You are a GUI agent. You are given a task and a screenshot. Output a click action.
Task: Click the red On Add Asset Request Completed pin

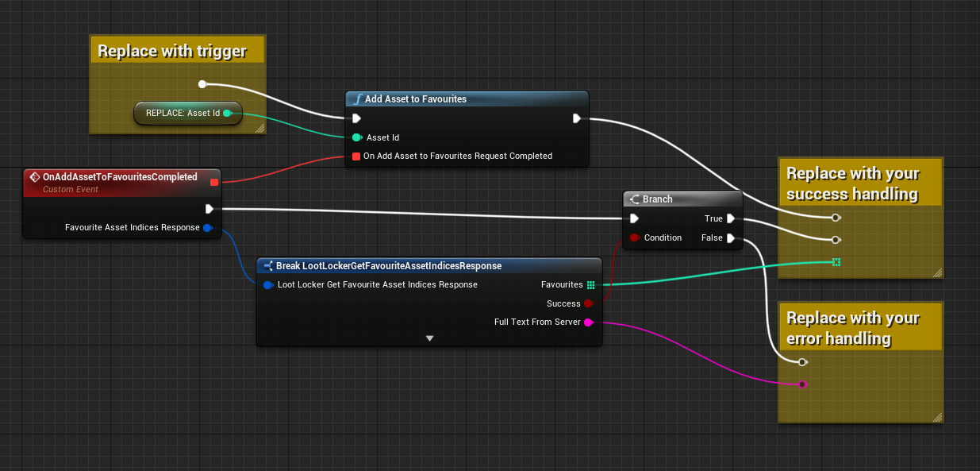[x=356, y=156]
